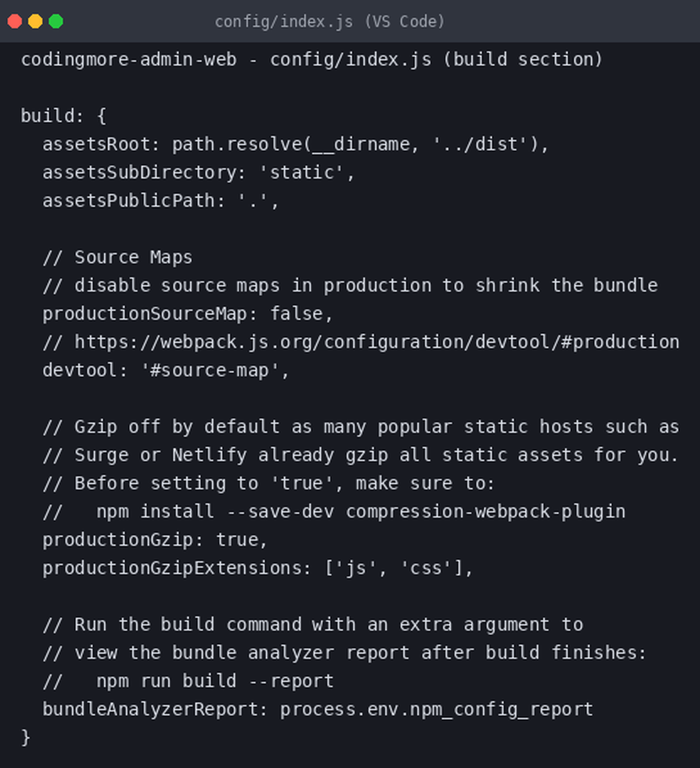Open the webpack.js.org devtool URL

tap(377, 342)
